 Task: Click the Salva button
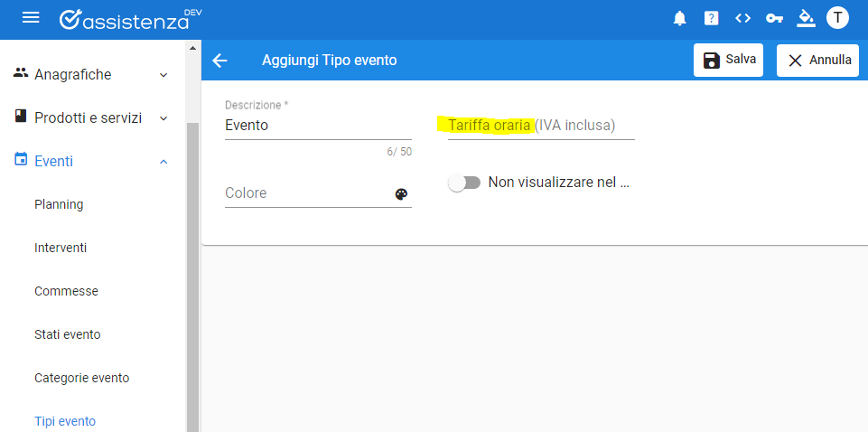[729, 60]
